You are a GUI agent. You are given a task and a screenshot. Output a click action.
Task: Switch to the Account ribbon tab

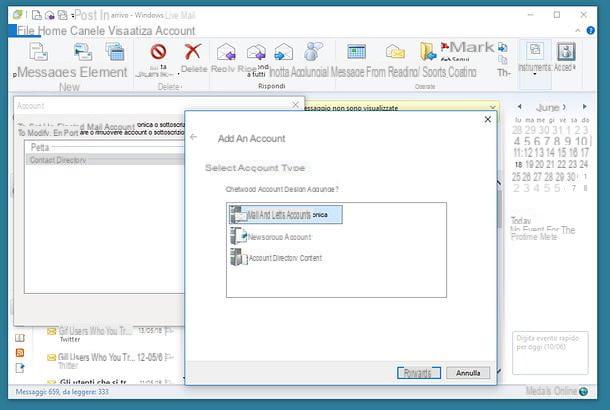(x=175, y=31)
